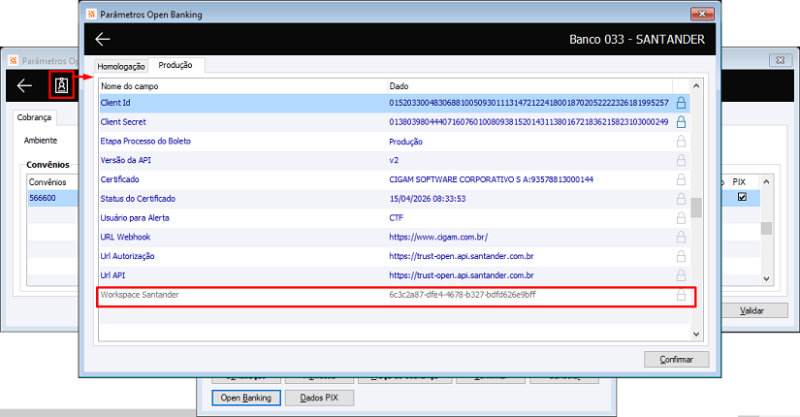Image resolution: width=800 pixels, height=417 pixels.
Task: Switch to the Homologação tab
Action: [x=121, y=66]
